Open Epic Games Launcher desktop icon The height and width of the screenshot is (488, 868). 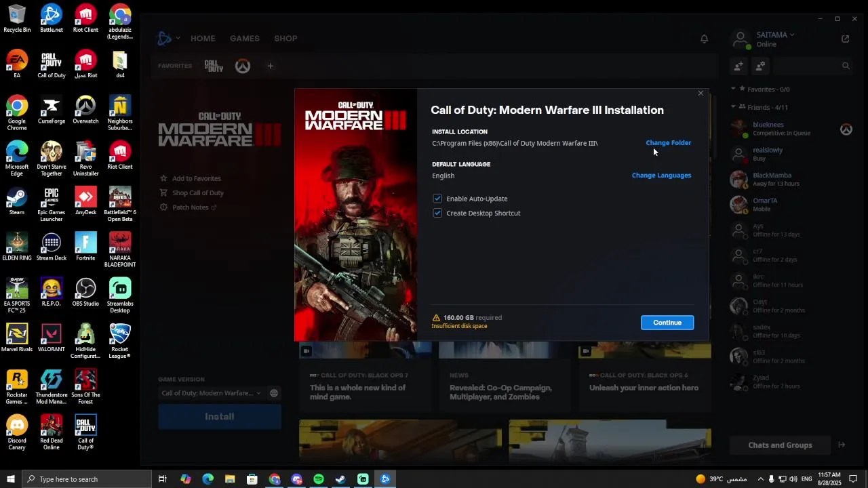pos(51,204)
